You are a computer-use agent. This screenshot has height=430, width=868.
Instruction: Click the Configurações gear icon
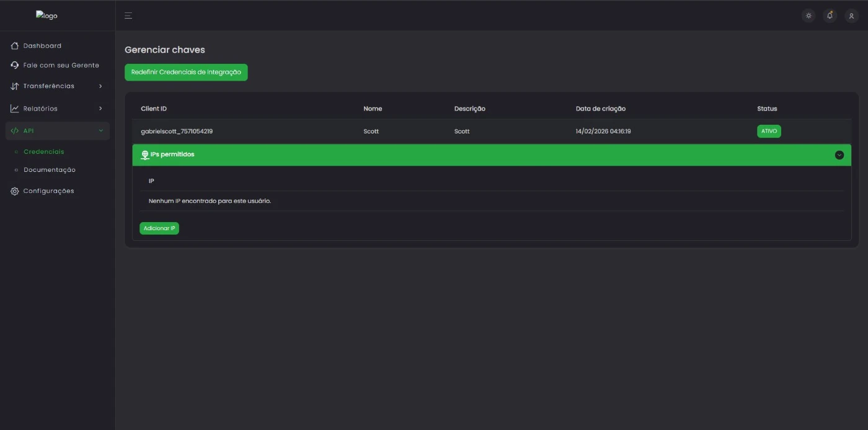point(15,191)
